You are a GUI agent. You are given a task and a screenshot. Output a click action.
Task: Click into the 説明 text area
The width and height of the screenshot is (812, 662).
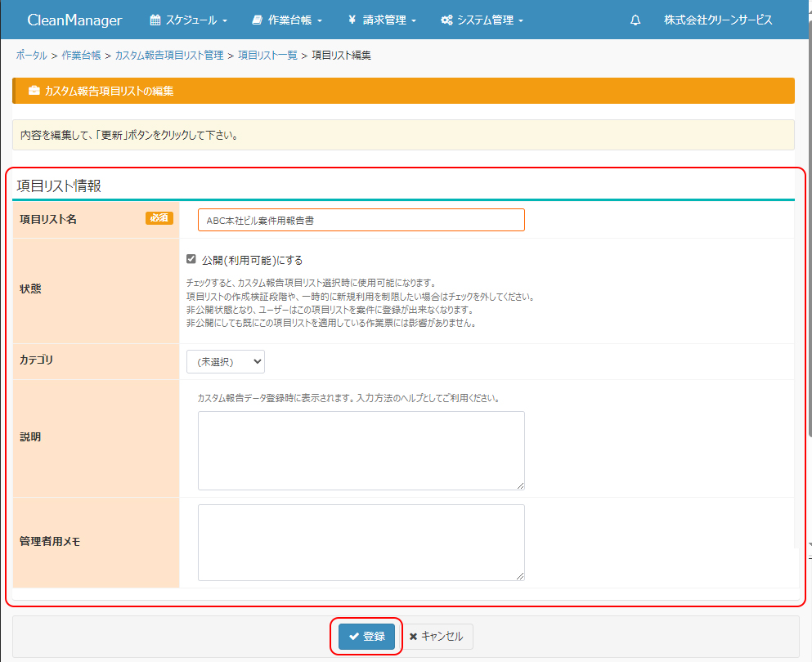[361, 450]
